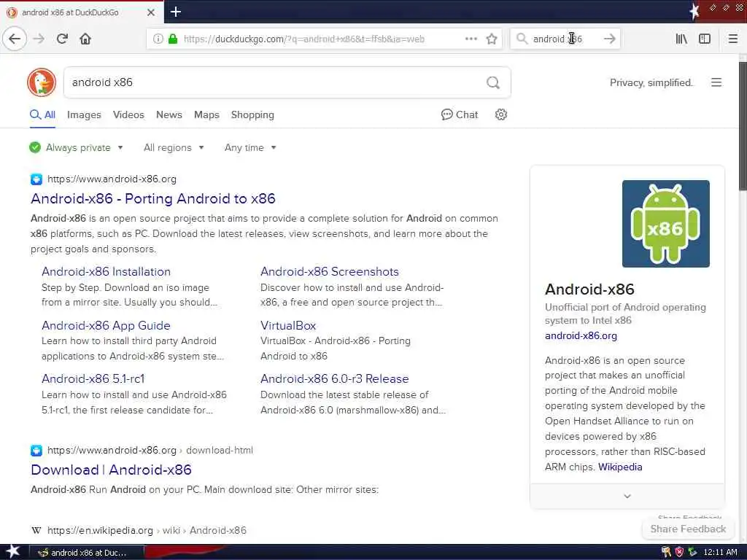
Task: Submit browser search box with the go arrow
Action: (x=609, y=39)
